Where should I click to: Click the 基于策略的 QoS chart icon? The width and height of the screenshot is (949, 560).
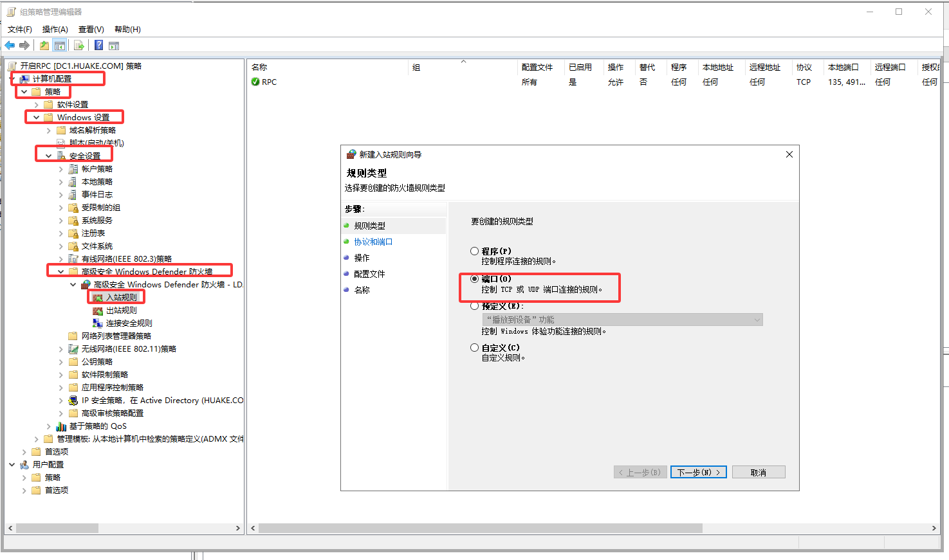point(61,426)
